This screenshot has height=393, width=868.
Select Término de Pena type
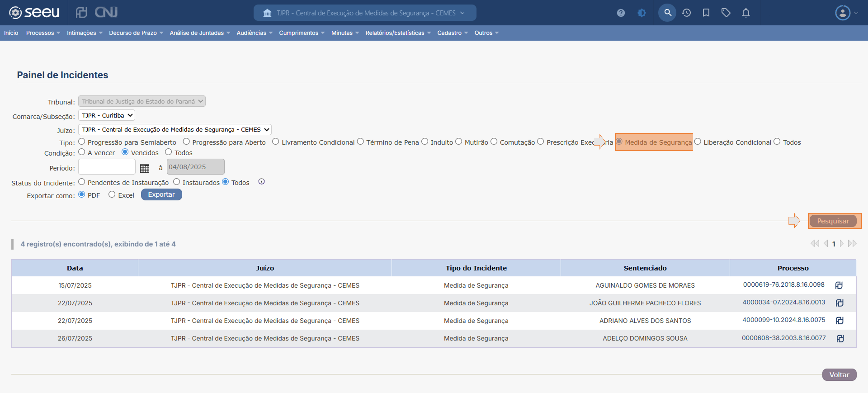tap(360, 142)
